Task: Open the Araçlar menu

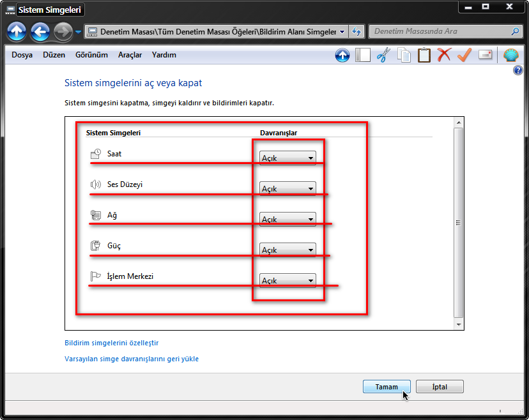Action: coord(130,55)
